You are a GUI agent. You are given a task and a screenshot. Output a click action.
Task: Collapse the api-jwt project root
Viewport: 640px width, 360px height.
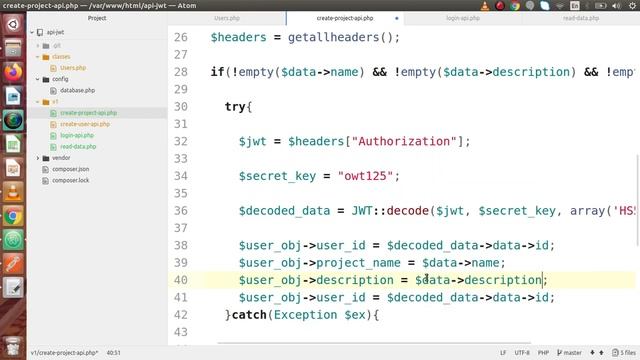pyautogui.click(x=32, y=32)
